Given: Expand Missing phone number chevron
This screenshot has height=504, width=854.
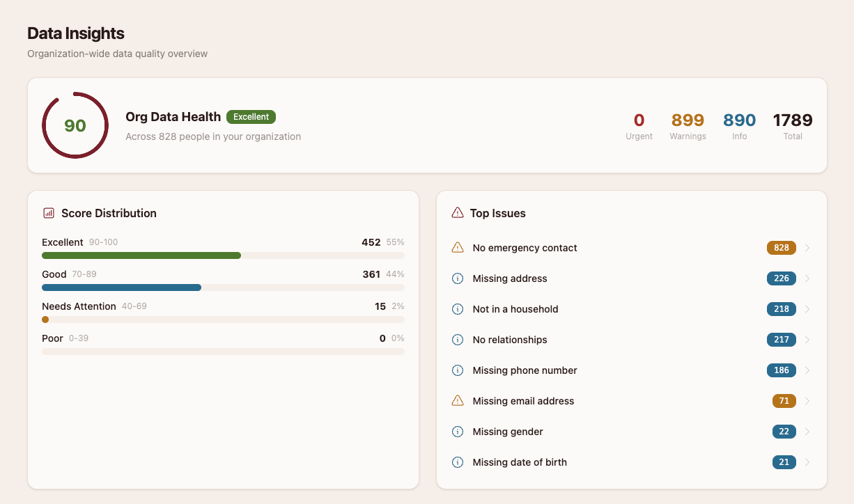Looking at the screenshot, I should click(807, 370).
